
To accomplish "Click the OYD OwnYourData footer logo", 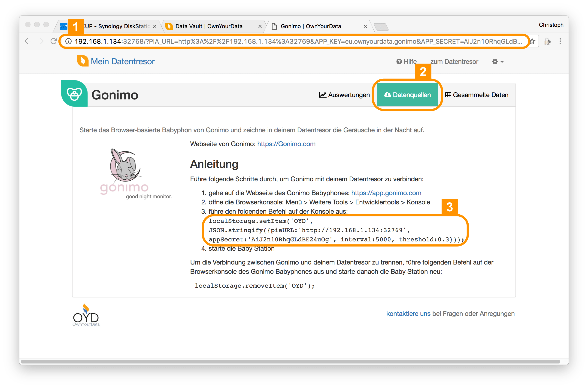I will [86, 315].
